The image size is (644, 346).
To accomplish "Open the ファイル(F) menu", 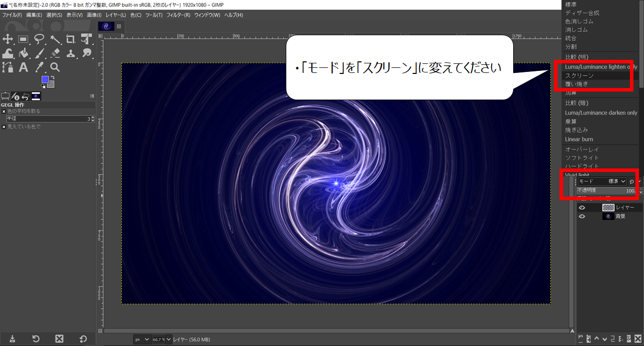I will 12,15.
